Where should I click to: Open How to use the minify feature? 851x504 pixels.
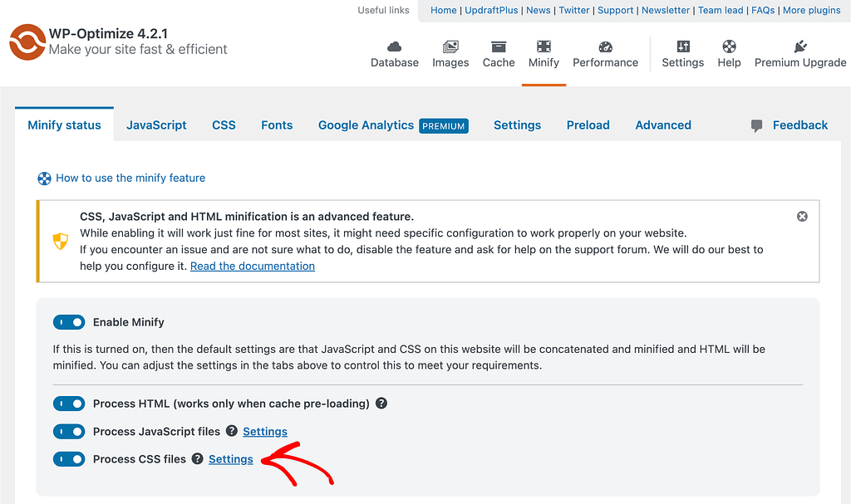130,178
